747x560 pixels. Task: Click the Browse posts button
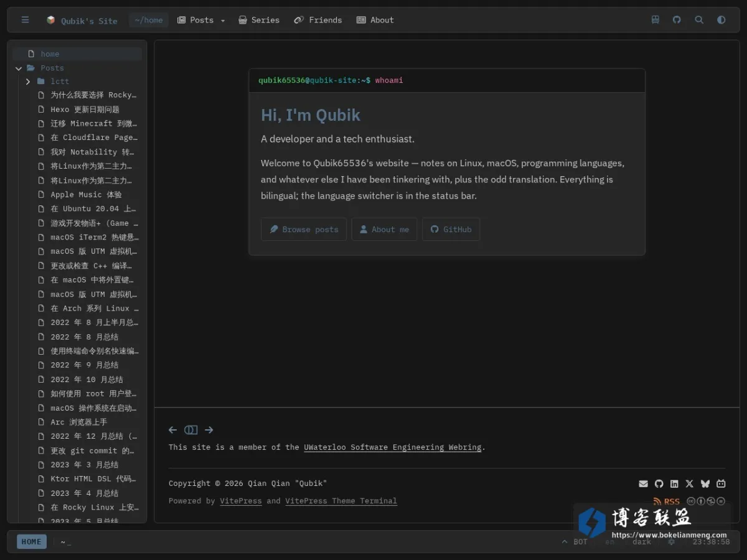(304, 229)
